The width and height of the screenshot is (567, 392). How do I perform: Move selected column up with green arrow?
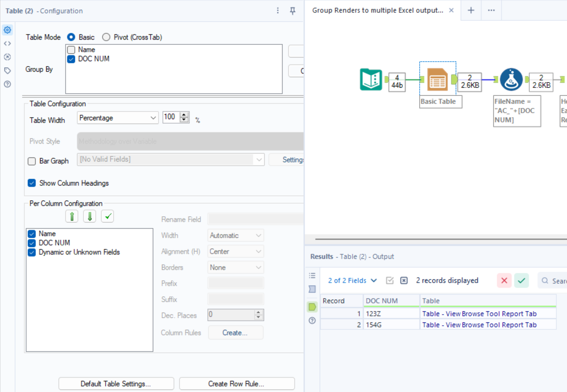click(72, 216)
